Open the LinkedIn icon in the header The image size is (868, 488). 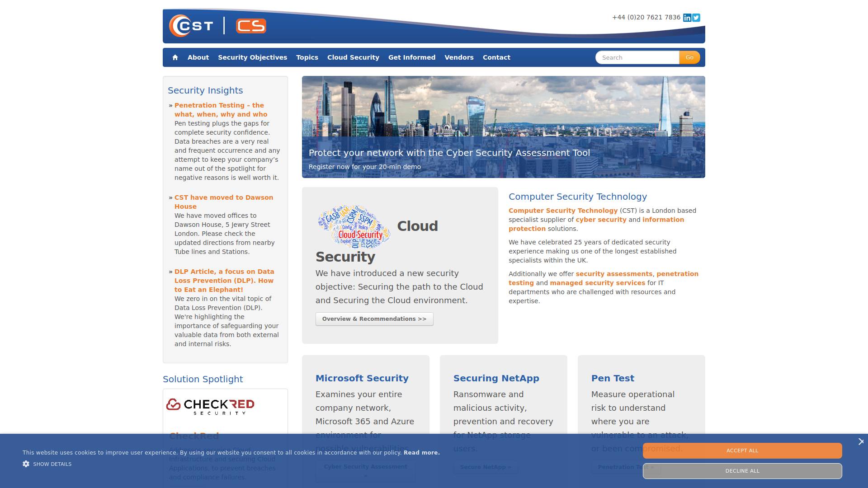(687, 18)
